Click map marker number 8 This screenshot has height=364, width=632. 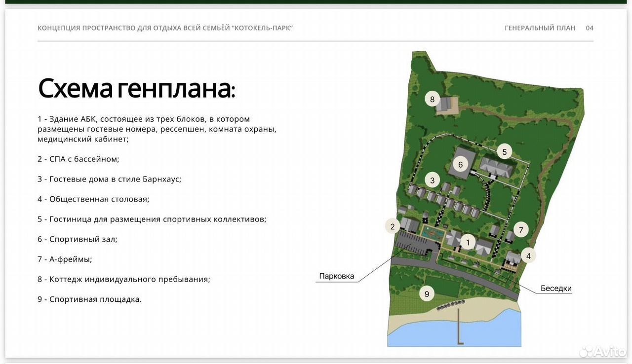tap(433, 100)
